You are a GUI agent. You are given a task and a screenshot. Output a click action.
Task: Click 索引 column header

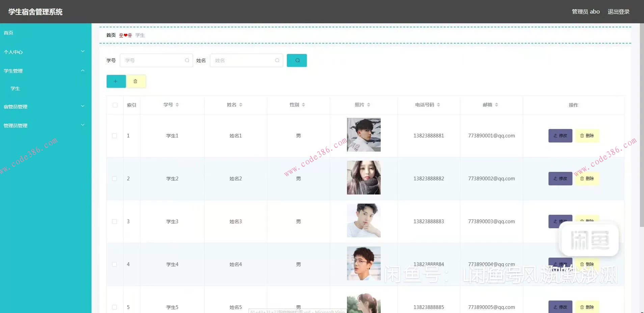click(132, 105)
